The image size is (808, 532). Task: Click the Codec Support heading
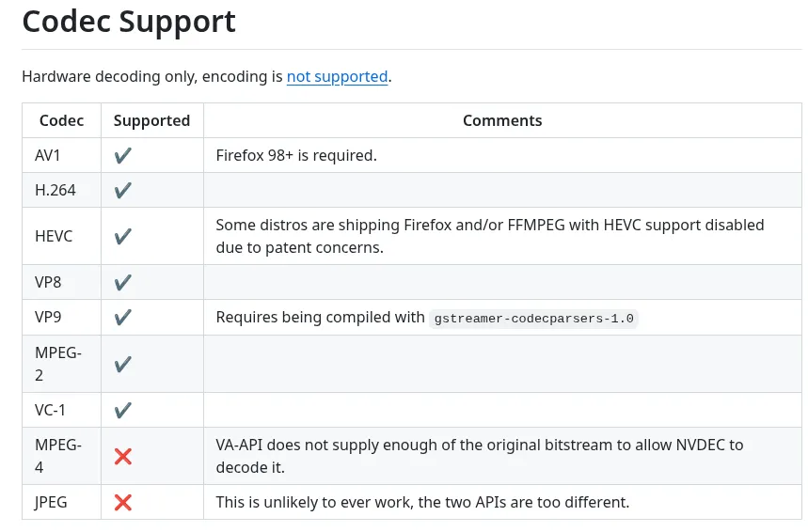129,21
